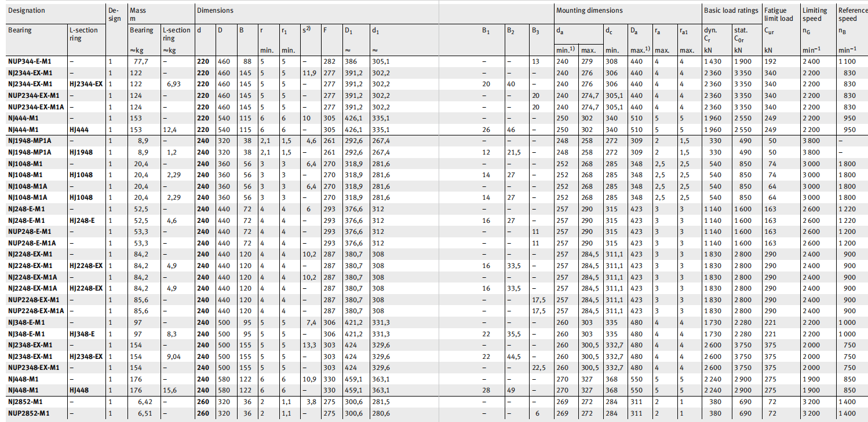Select the HJ348-E L-section ring cell

82,334
